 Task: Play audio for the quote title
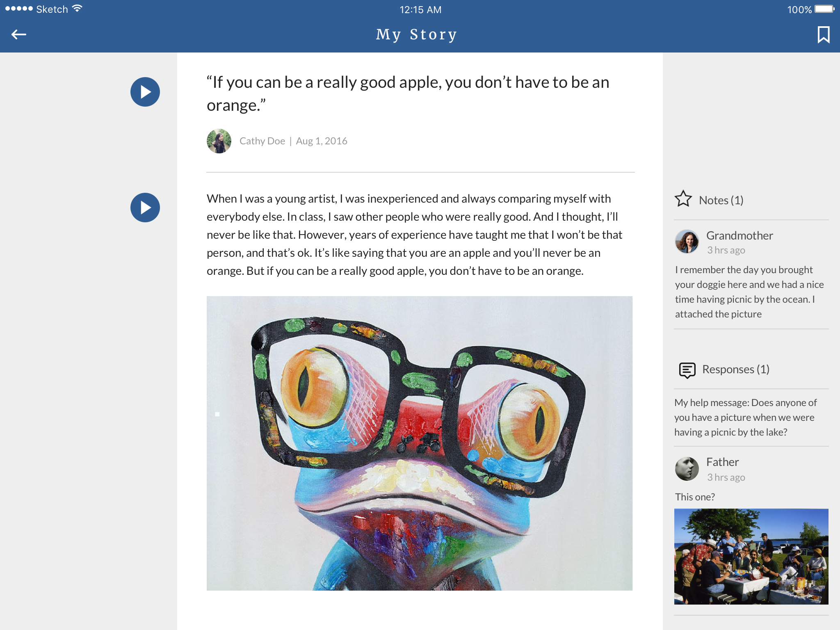click(x=145, y=92)
